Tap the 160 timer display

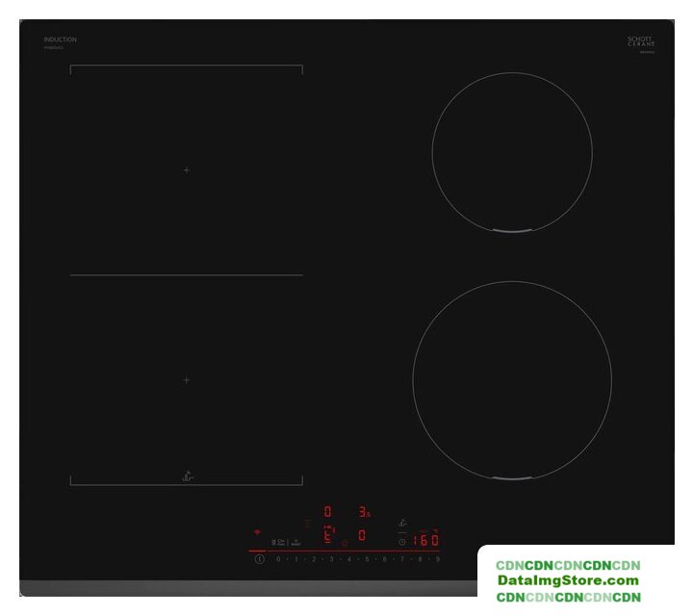pyautogui.click(x=425, y=540)
